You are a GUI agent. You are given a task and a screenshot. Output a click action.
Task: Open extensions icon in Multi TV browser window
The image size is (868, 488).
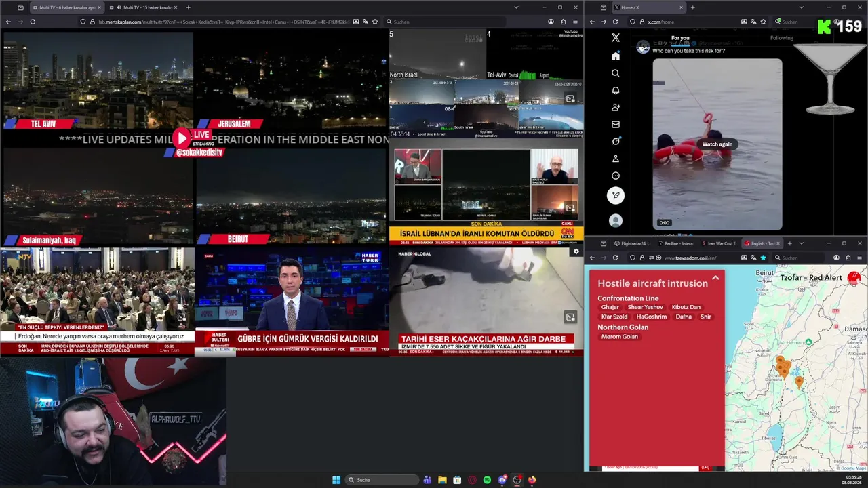click(563, 22)
